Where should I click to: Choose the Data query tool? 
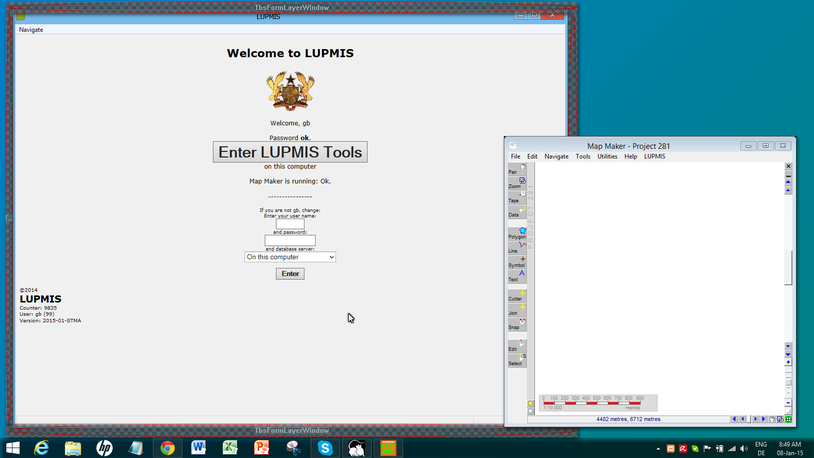pos(517,212)
